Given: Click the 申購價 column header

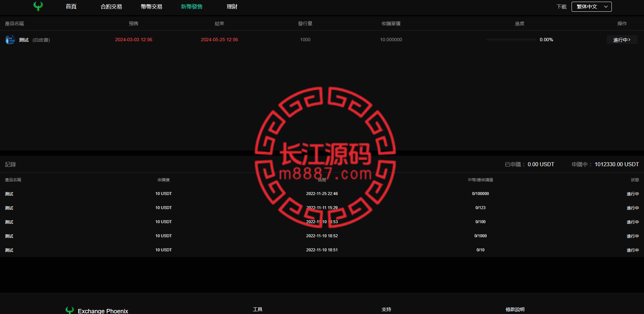Looking at the screenshot, I should click(x=163, y=180).
